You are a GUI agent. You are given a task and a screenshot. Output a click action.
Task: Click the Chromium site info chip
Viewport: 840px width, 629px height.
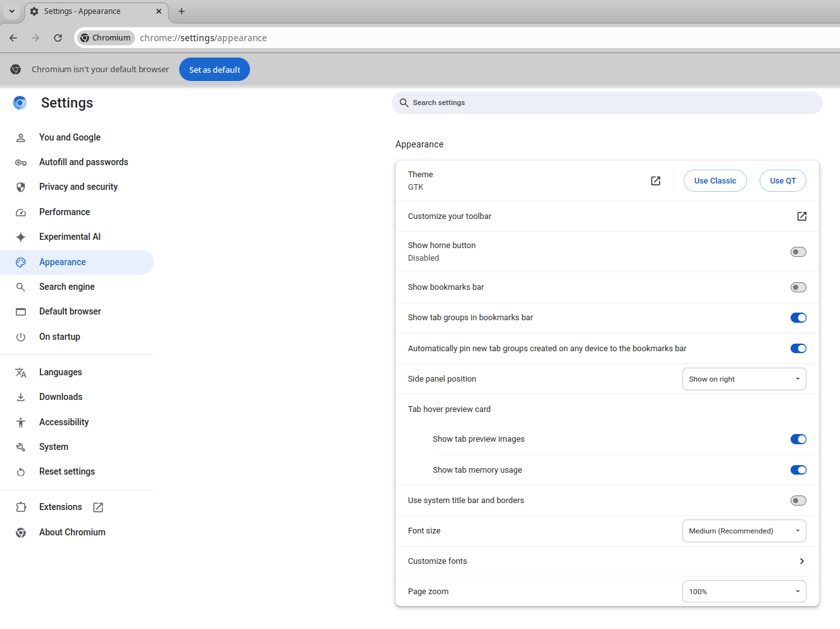tap(106, 38)
